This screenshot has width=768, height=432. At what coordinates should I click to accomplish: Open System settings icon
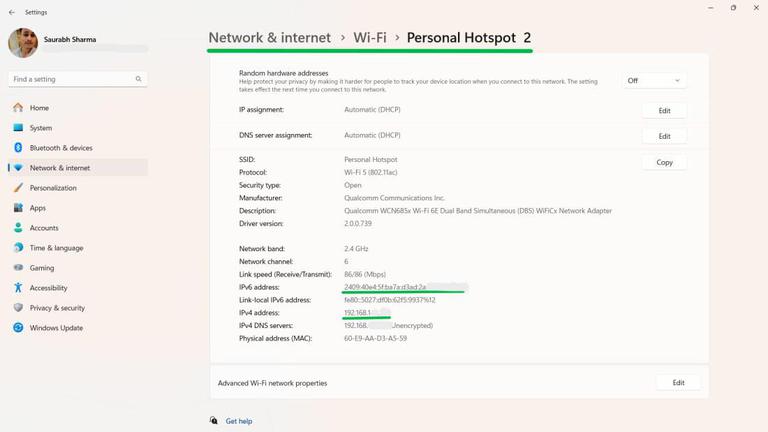(x=18, y=128)
